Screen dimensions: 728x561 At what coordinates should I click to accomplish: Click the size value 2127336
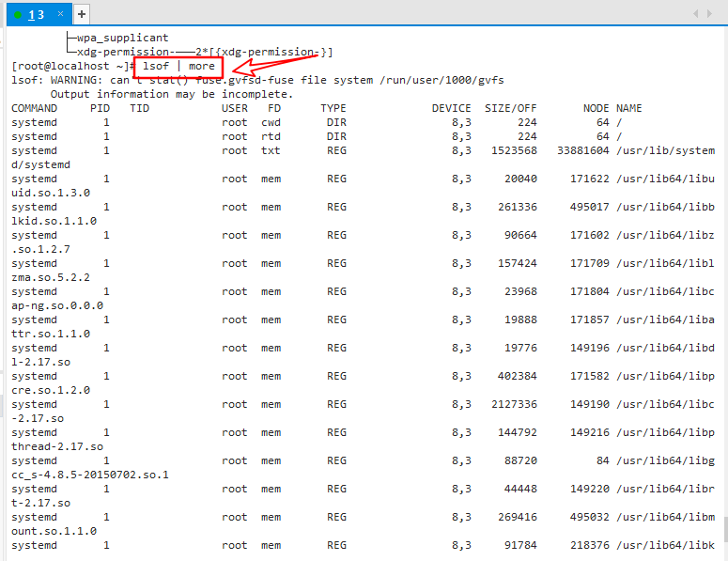[x=514, y=404]
